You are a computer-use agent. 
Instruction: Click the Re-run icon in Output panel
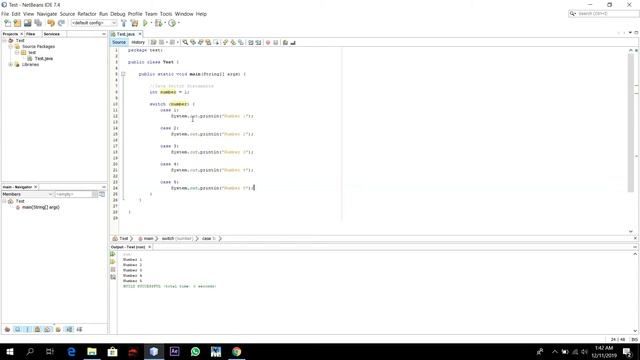tap(113, 254)
